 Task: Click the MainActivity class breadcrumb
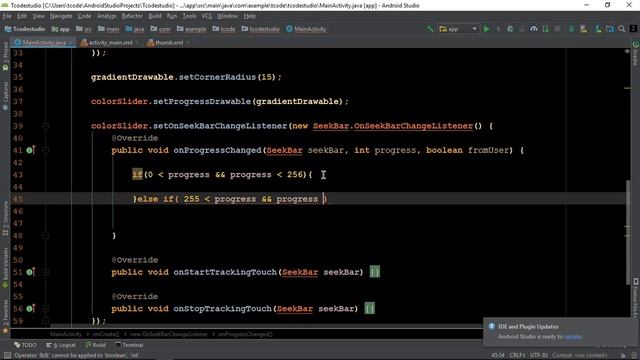306,29
